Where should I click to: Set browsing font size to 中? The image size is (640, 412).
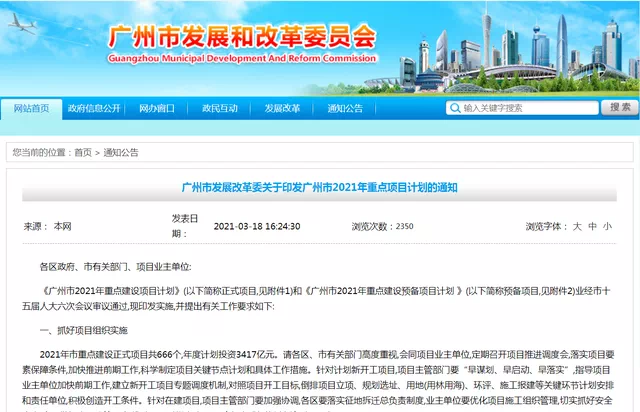592,226
